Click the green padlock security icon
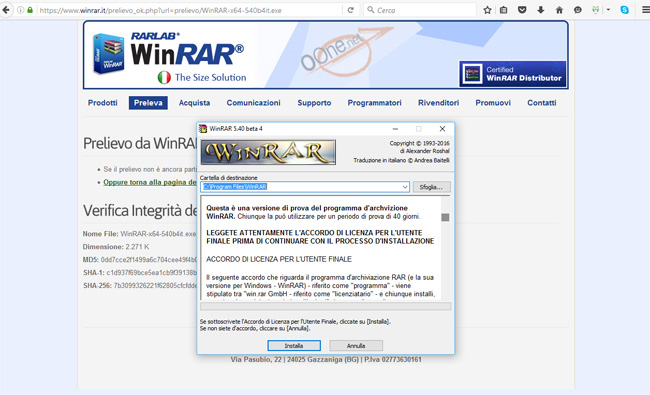 [x=30, y=10]
